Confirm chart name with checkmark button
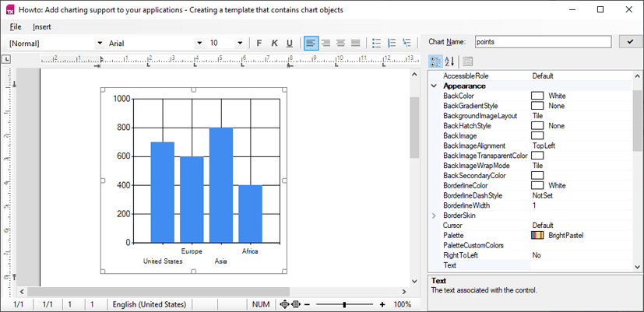The height and width of the screenshot is (312, 644). [631, 41]
